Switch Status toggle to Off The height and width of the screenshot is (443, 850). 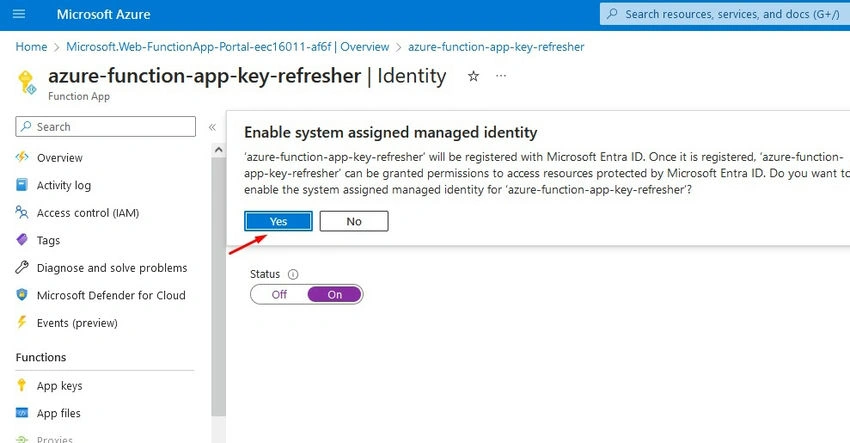(279, 294)
